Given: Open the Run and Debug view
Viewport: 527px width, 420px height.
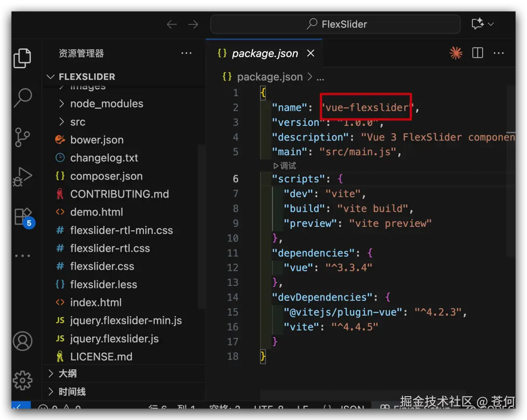Looking at the screenshot, I should [x=22, y=177].
